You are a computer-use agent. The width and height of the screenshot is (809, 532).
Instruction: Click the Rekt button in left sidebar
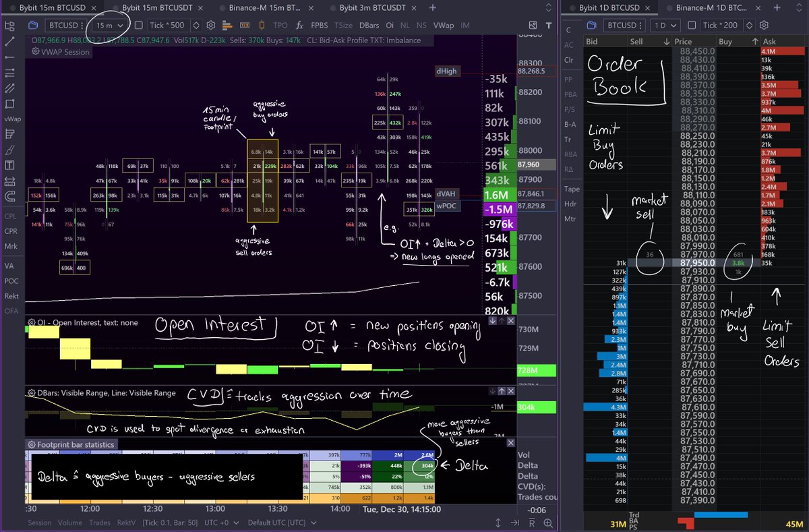pyautogui.click(x=11, y=296)
